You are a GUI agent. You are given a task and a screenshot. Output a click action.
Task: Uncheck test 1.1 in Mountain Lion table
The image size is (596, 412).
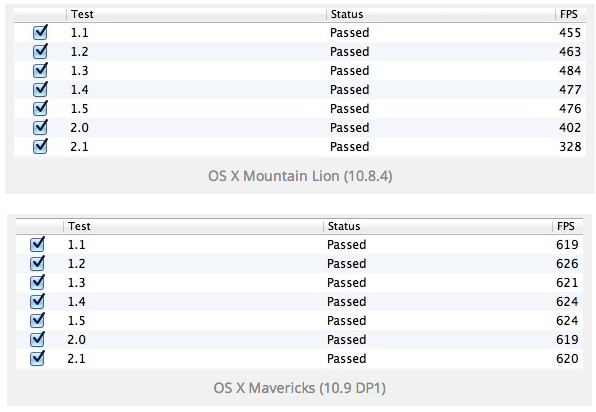40,33
